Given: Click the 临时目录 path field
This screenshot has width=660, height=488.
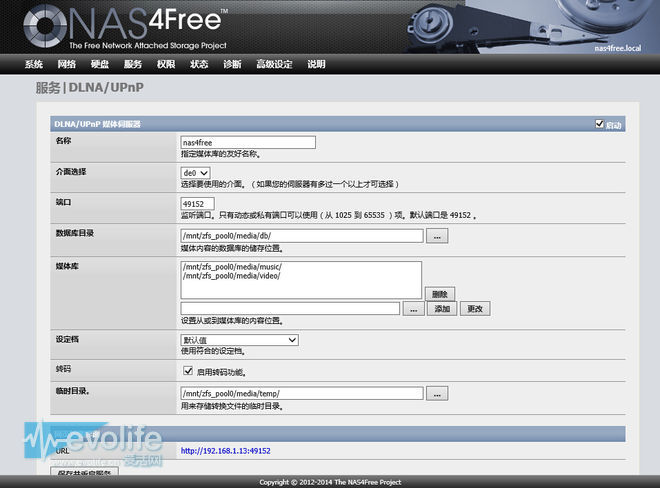Looking at the screenshot, I should pyautogui.click(x=302, y=393).
